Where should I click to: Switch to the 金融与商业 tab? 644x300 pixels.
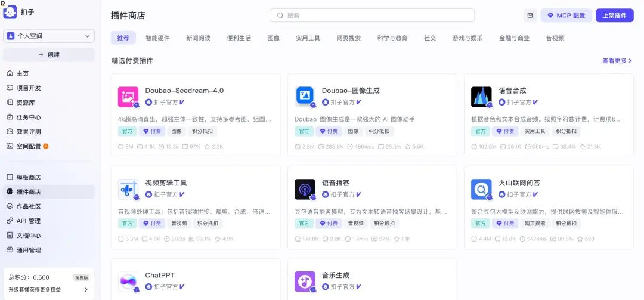click(x=514, y=38)
